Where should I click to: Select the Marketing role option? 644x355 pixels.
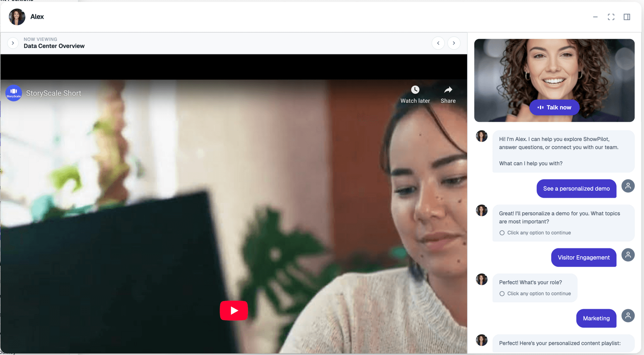(596, 318)
